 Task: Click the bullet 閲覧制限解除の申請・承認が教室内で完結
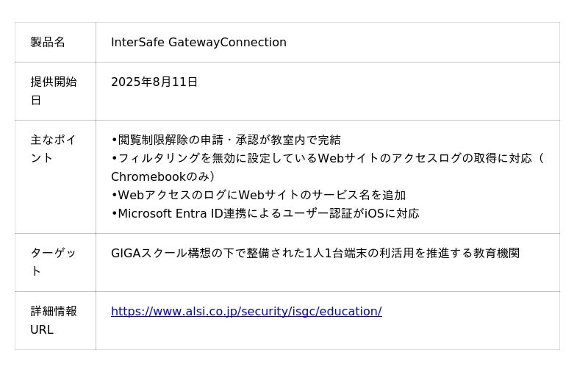(226, 140)
